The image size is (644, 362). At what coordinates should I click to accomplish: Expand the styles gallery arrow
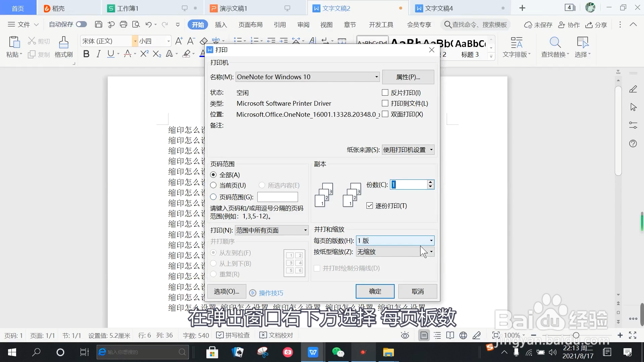[491, 56]
